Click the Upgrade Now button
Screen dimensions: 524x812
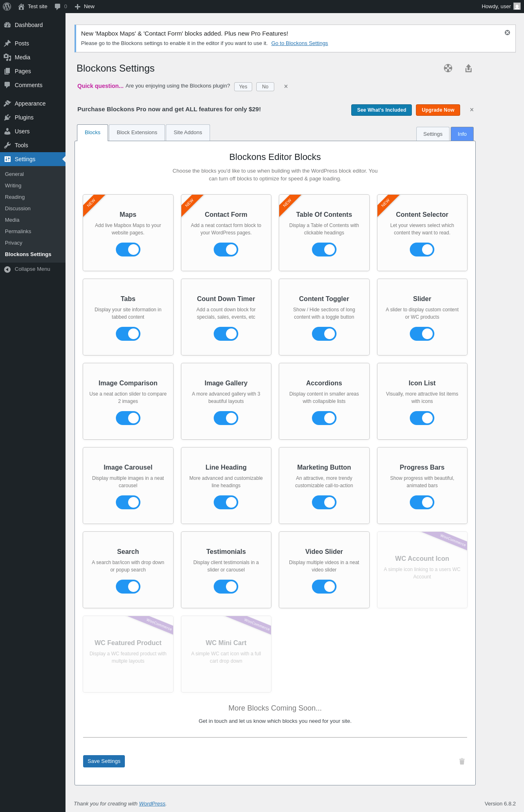point(438,110)
